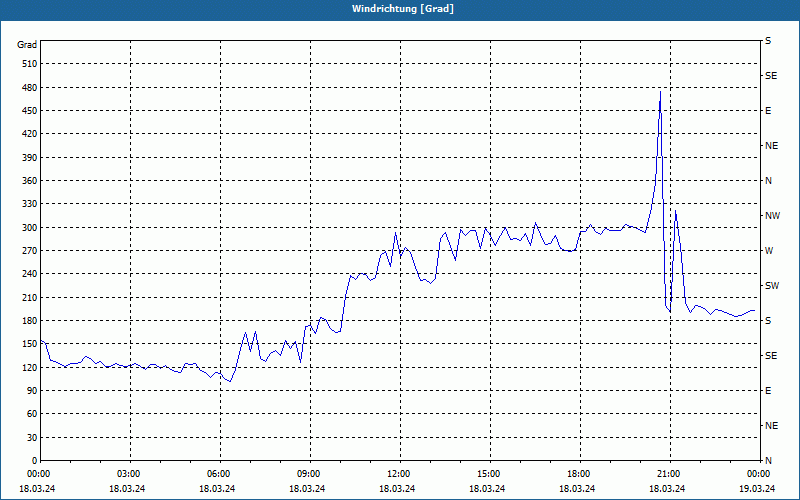Select the 21:00 time label
The height and width of the screenshot is (500, 800).
pos(670,474)
